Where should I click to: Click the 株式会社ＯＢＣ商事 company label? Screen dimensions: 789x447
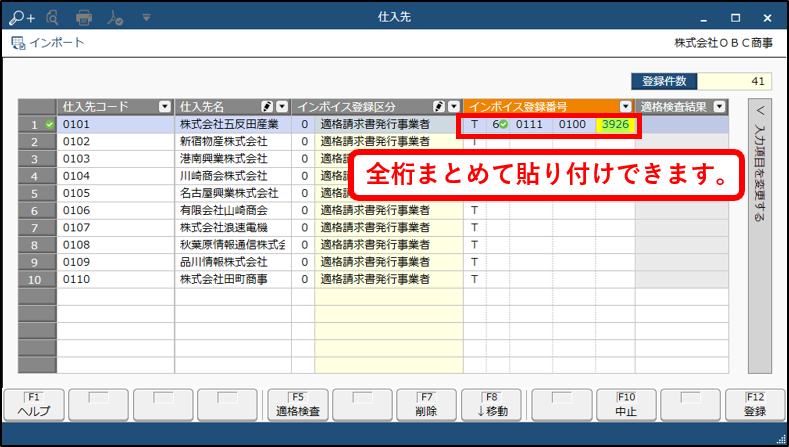723,43
